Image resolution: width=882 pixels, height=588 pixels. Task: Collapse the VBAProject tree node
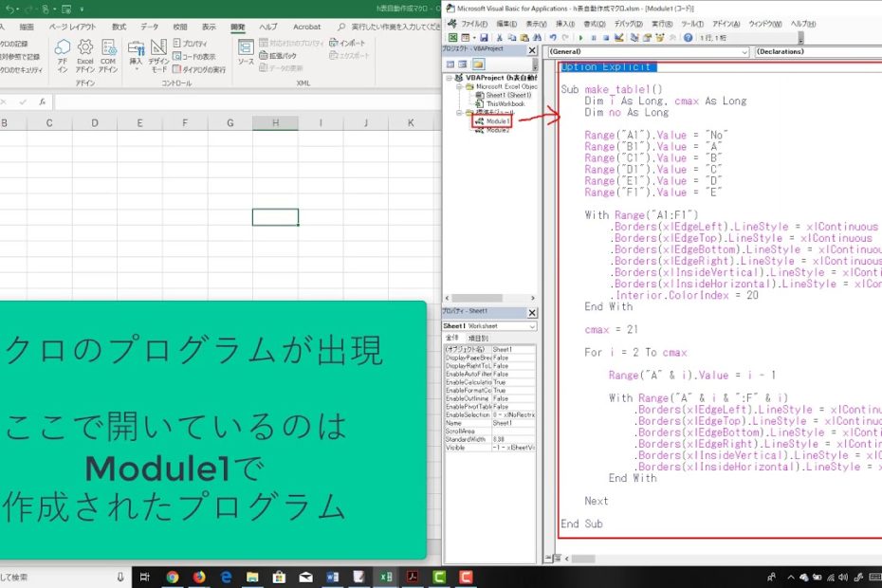(449, 78)
